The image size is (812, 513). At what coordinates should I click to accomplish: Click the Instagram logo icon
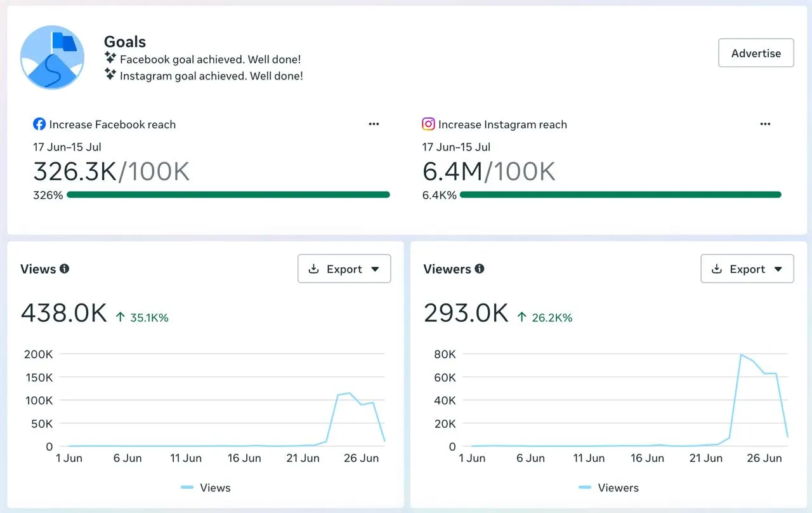(x=429, y=124)
